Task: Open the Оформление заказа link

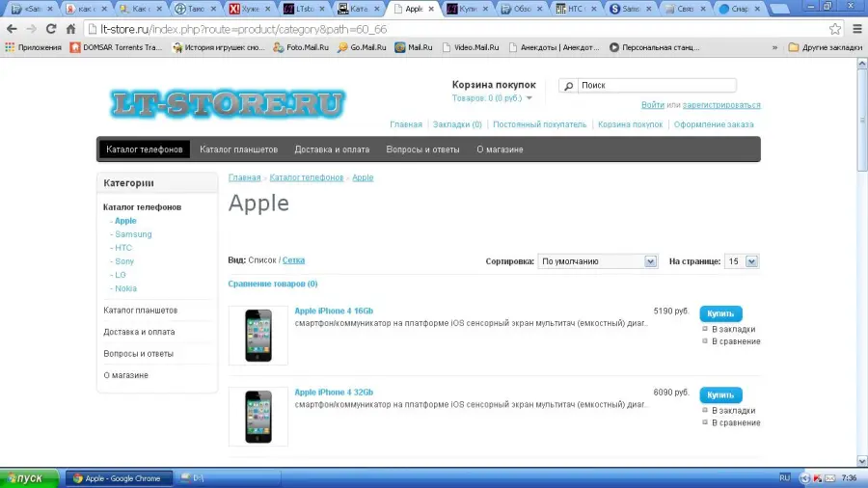Action: (x=714, y=124)
